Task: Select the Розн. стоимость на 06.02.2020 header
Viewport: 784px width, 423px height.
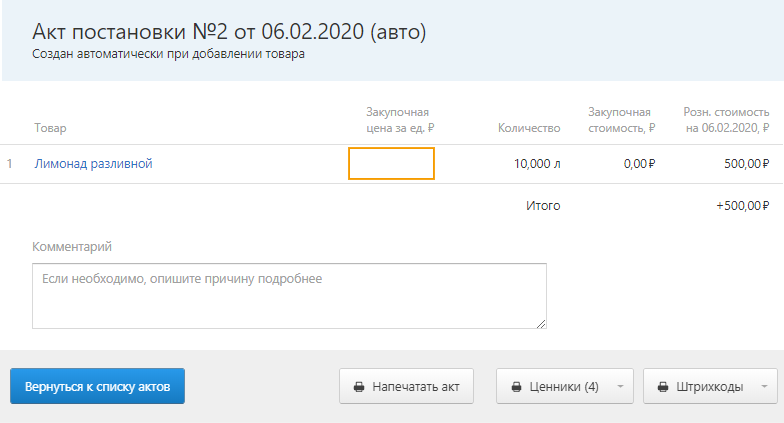Action: click(x=726, y=120)
